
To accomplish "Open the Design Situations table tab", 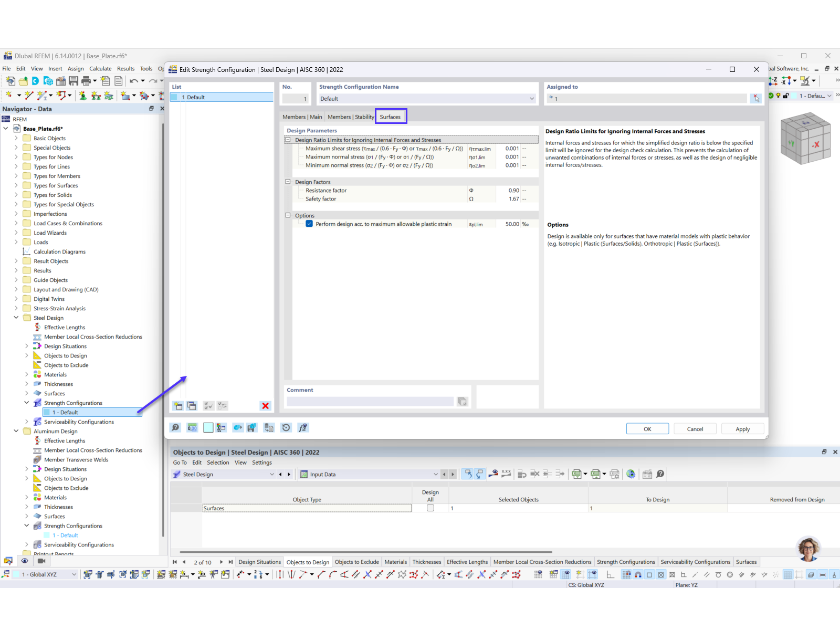I will pyautogui.click(x=260, y=562).
